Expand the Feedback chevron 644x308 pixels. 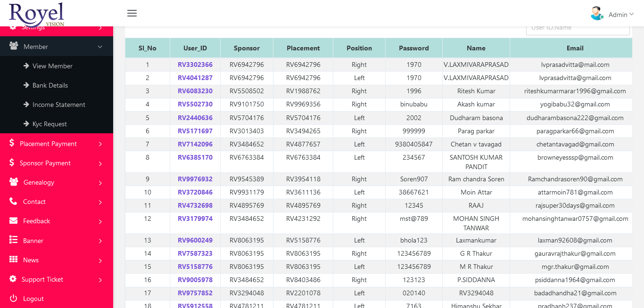click(x=100, y=221)
